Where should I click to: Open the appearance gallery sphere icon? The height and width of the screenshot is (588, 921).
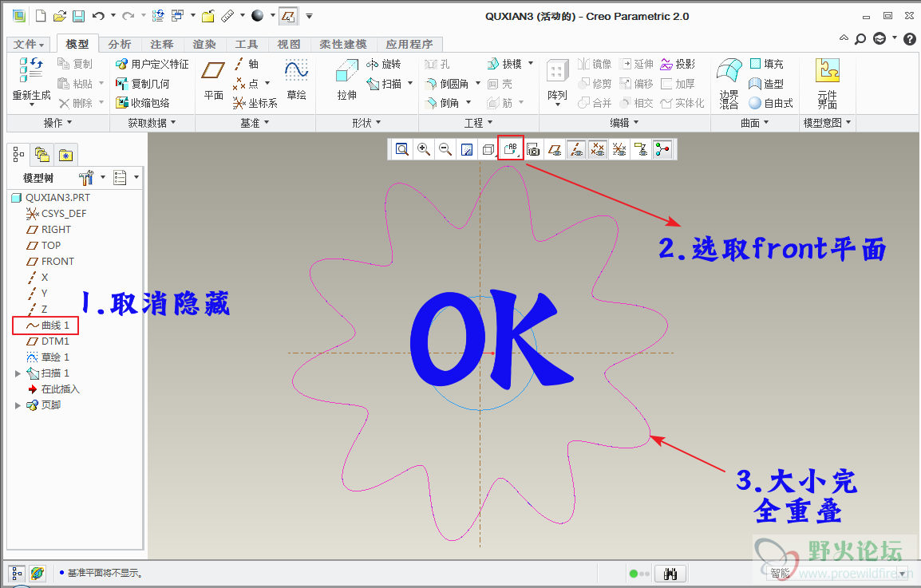tap(257, 16)
